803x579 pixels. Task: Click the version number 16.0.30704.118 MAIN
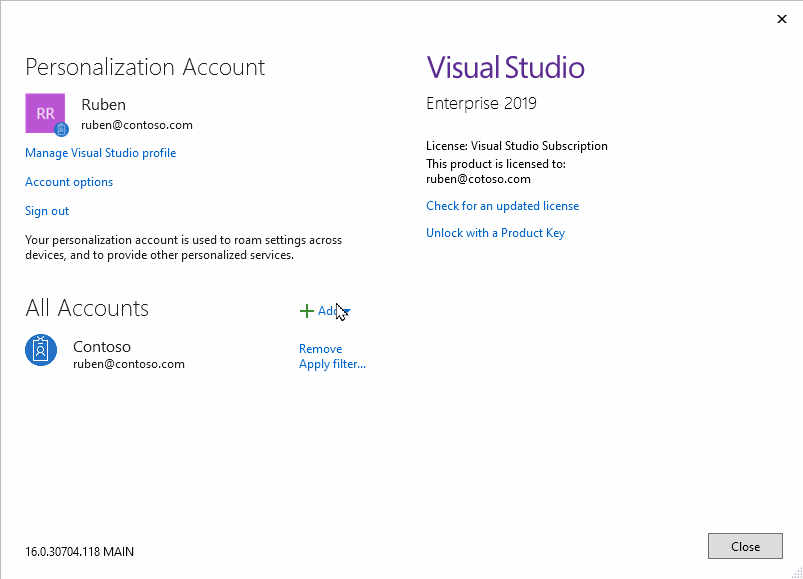click(x=78, y=551)
